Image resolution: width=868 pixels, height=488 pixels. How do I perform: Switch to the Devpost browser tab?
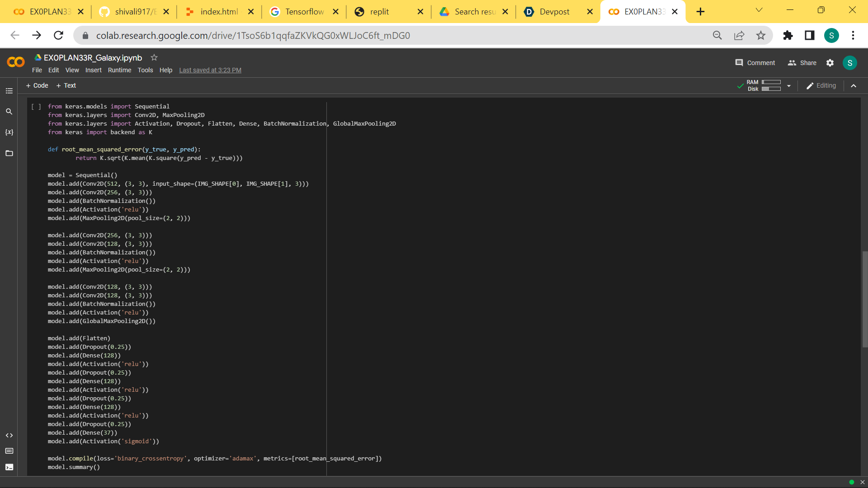(x=554, y=12)
